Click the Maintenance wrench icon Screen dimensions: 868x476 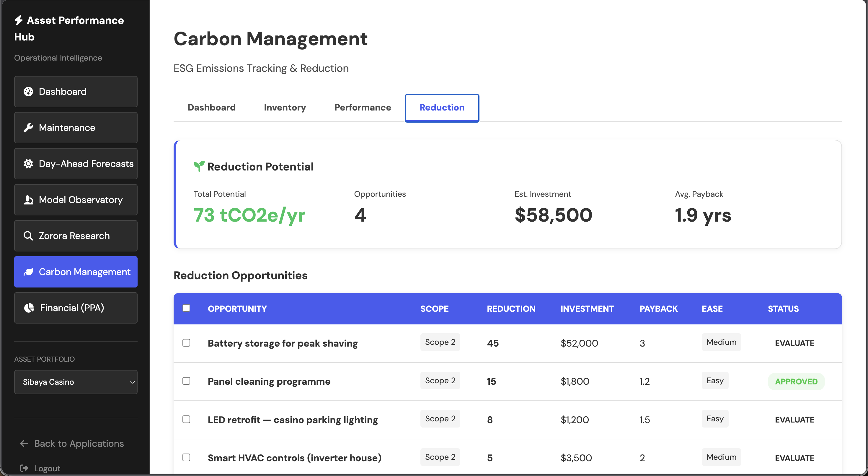coord(29,127)
